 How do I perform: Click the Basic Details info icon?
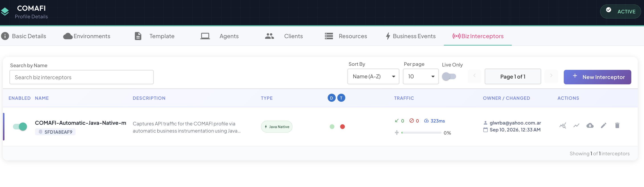[x=5, y=36]
